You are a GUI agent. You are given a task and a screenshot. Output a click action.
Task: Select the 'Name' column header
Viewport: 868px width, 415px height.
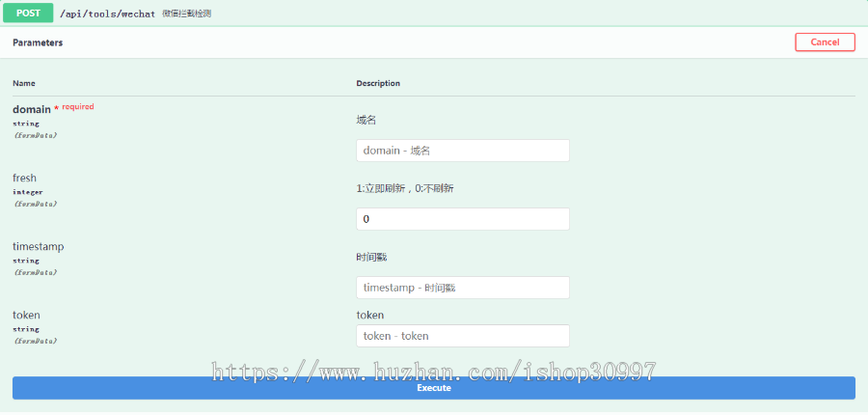click(x=24, y=83)
